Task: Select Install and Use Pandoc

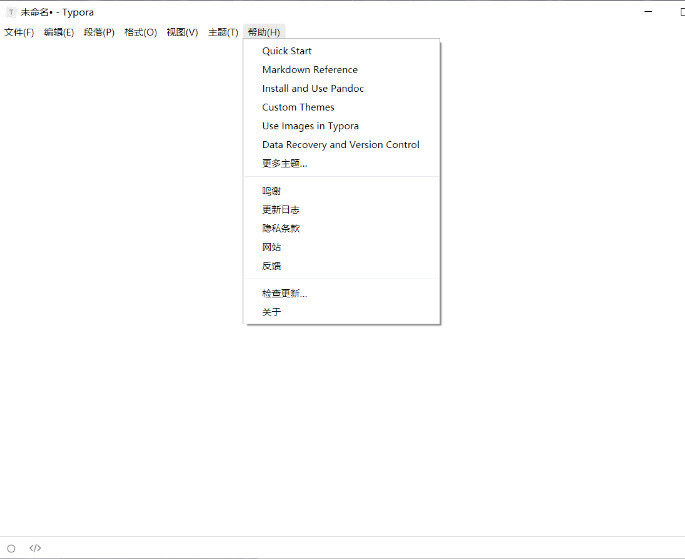Action: 342,88
